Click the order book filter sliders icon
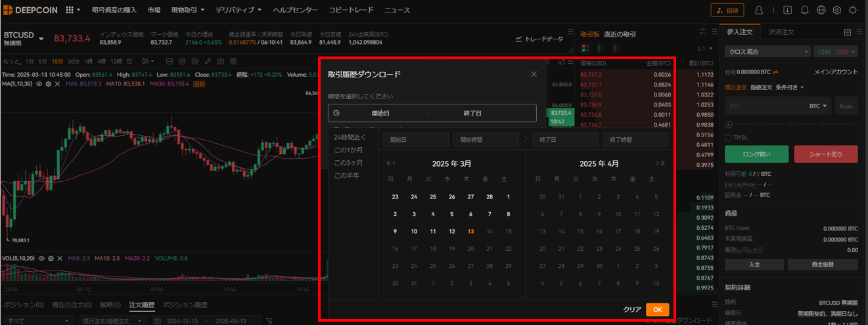The height and width of the screenshot is (325, 868). 704,33
